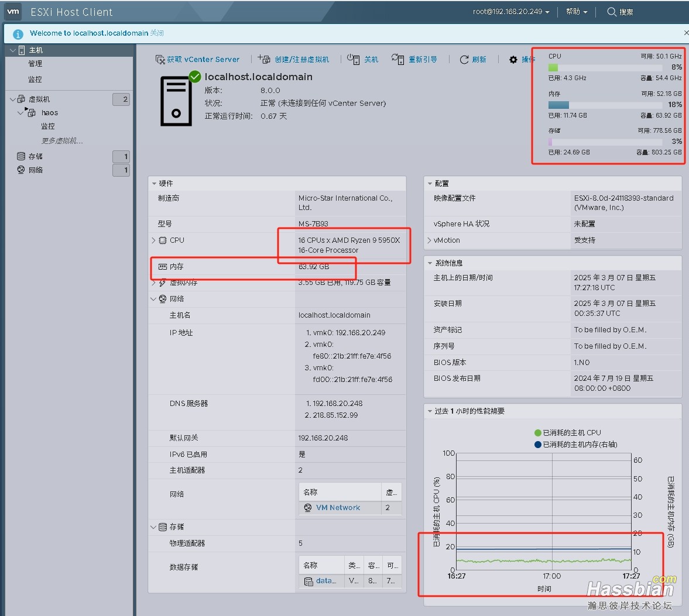Click the CPU usage bar showing 8%
The height and width of the screenshot is (616, 689).
[605, 68]
